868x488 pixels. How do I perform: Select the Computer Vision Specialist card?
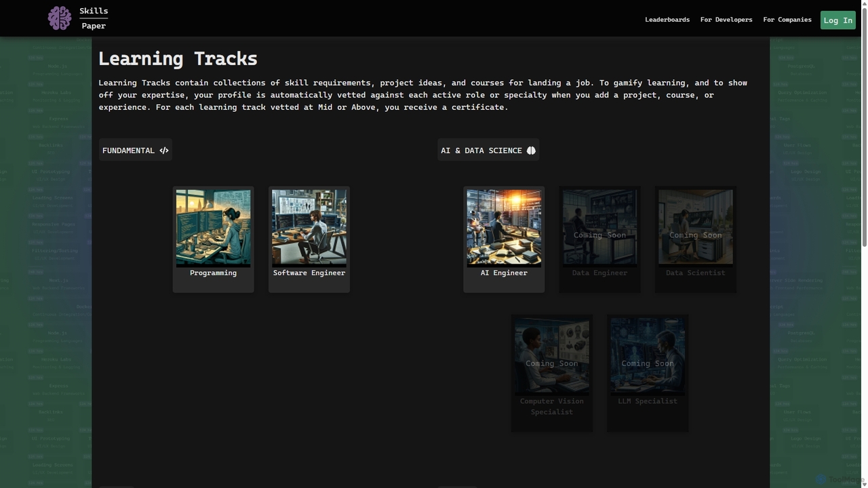552,373
